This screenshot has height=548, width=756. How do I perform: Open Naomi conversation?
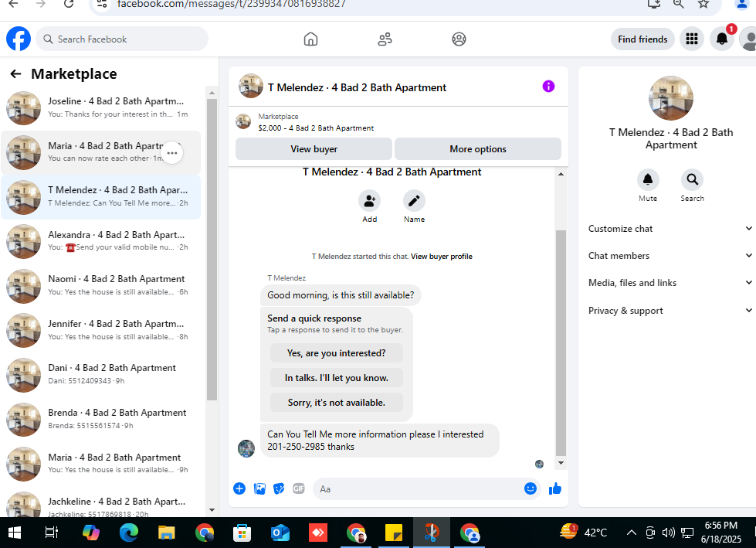tap(100, 285)
